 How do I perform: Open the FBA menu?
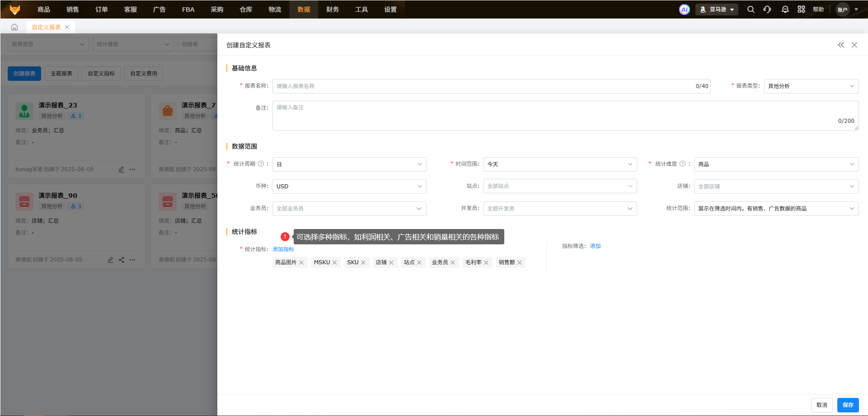[188, 9]
